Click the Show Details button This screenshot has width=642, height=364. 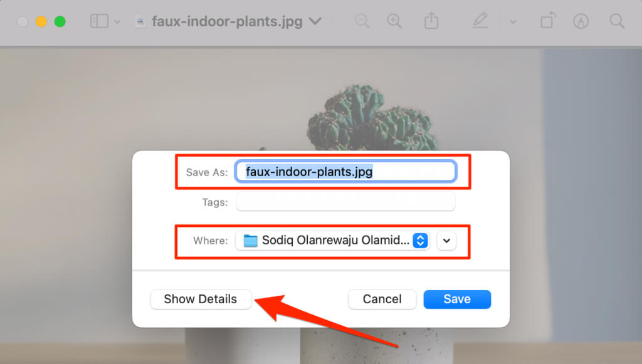tap(201, 299)
